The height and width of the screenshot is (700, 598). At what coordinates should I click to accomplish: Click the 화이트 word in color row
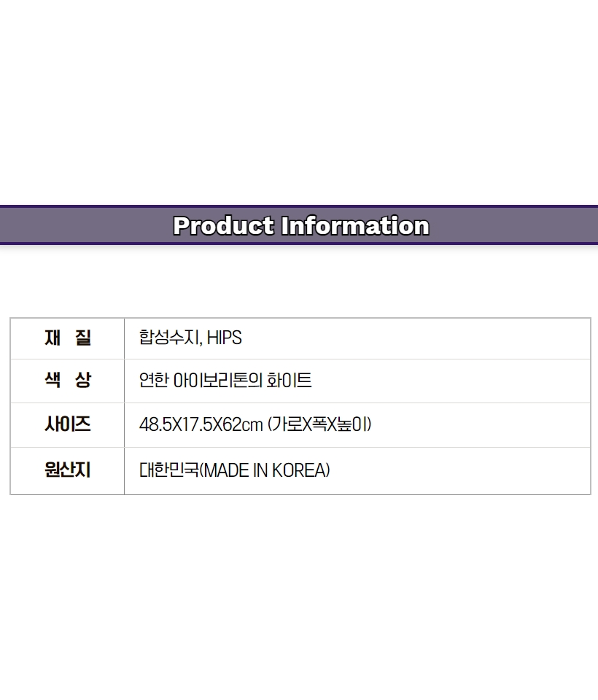[289, 381]
